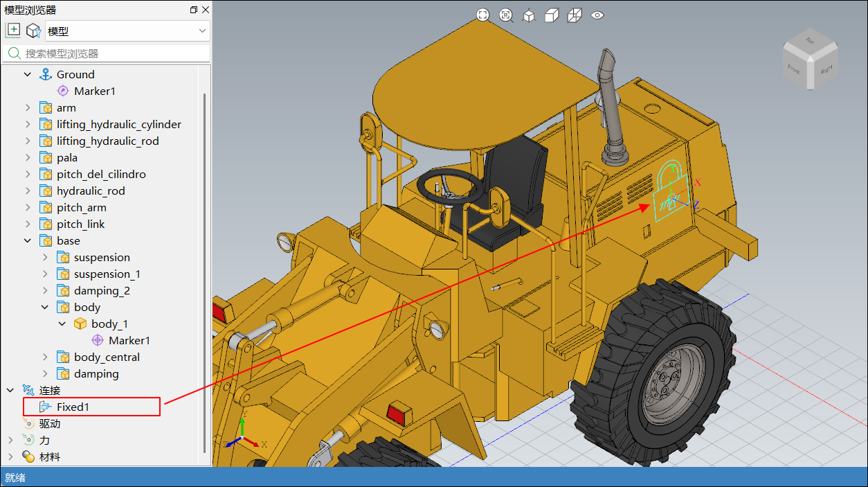Expand the 力 category
Screen dimensions: 868x487
pos(10,441)
